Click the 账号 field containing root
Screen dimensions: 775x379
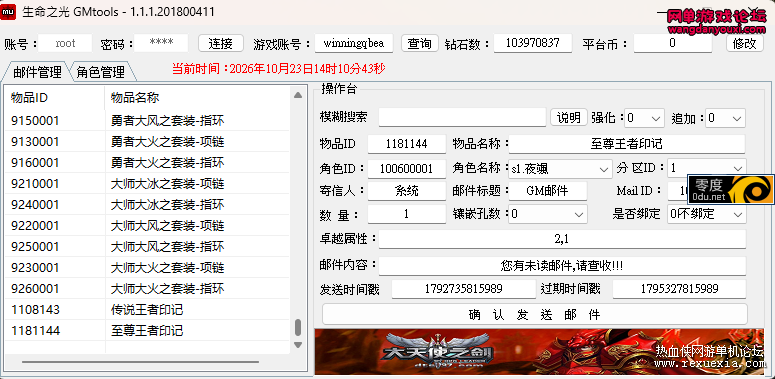coord(65,43)
